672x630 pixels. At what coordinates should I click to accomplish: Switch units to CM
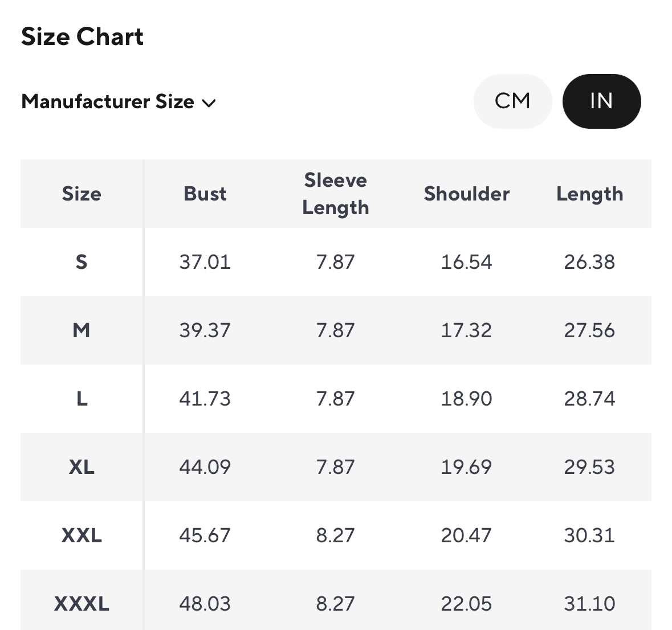pyautogui.click(x=512, y=101)
